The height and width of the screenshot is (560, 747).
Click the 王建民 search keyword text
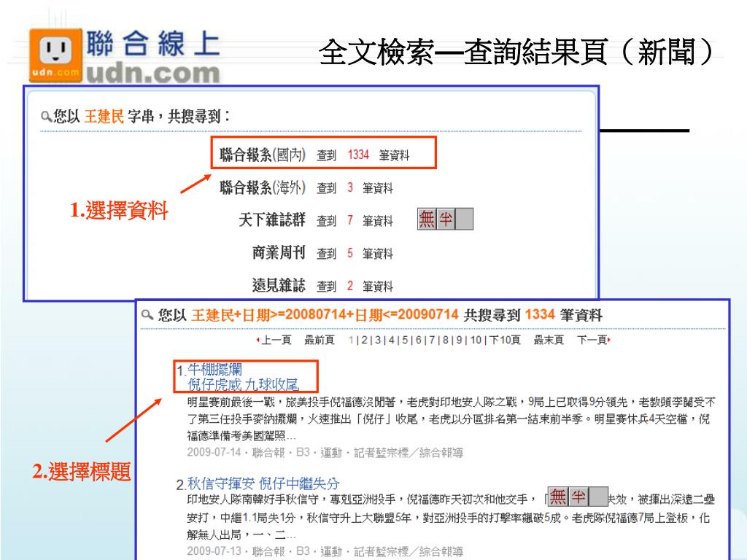pyautogui.click(x=104, y=116)
